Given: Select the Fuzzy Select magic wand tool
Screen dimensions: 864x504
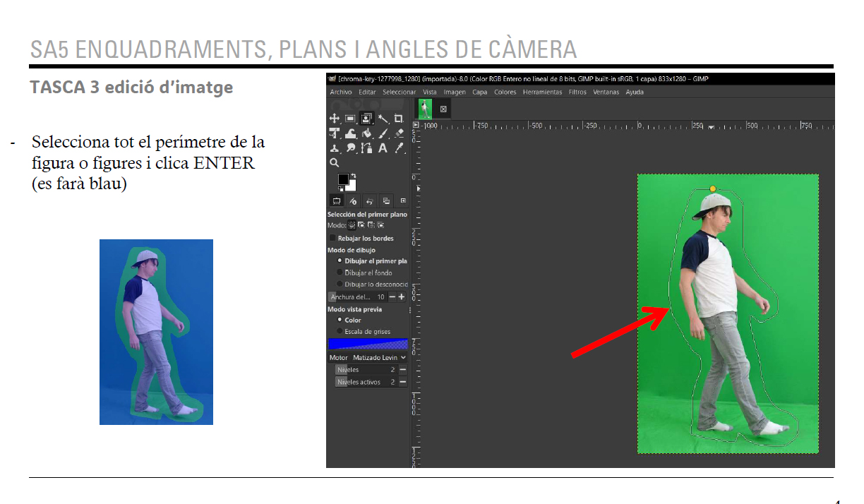Looking at the screenshot, I should pyautogui.click(x=383, y=119).
